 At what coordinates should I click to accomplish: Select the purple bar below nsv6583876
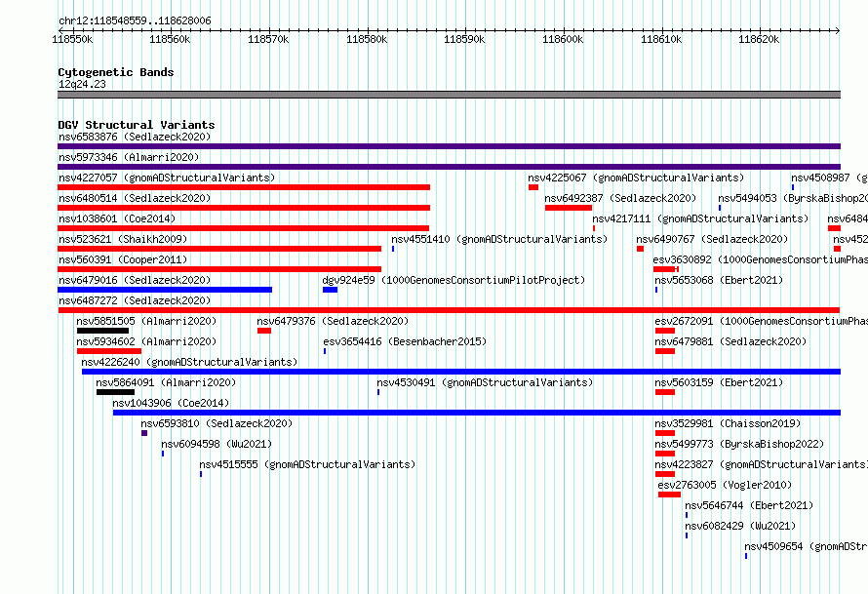[449, 146]
